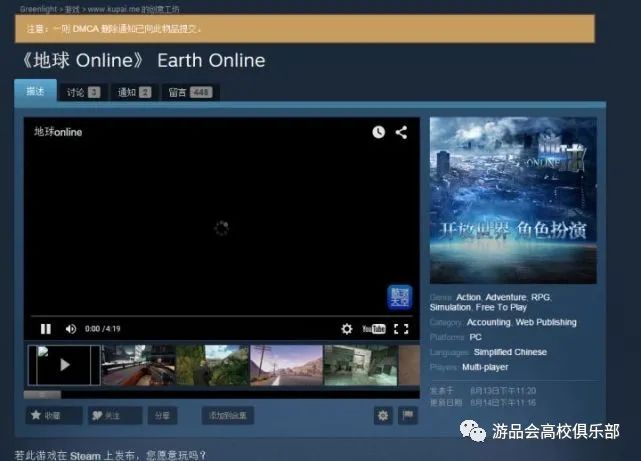Pause the video with the pause button
The image size is (641, 461).
46,329
